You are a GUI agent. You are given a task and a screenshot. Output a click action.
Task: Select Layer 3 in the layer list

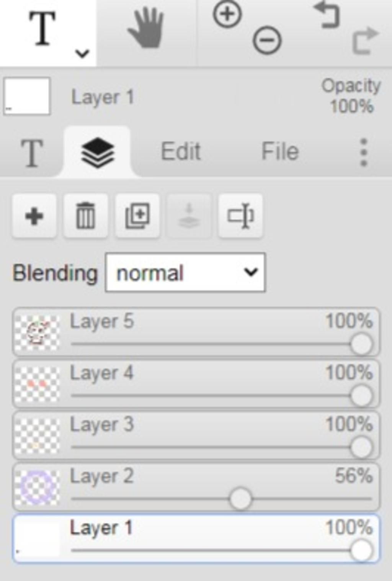tap(196, 435)
